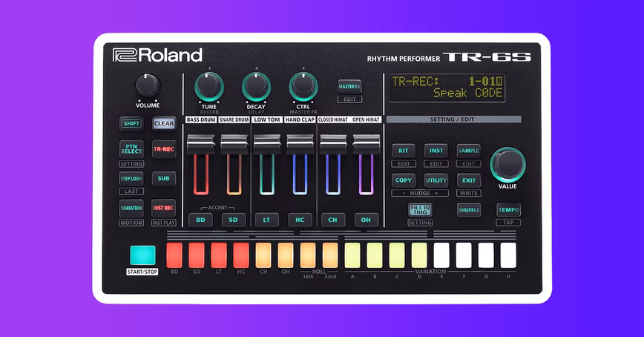Click the CLEAR button

[164, 123]
